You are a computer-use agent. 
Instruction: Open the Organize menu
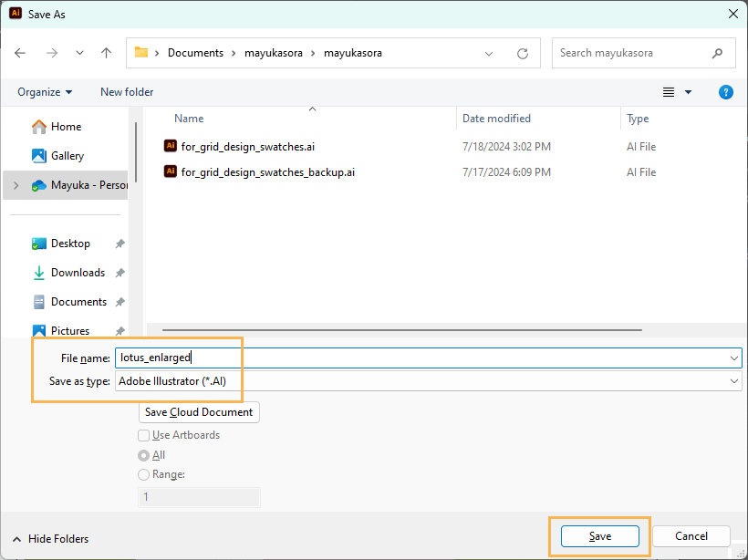[45, 92]
